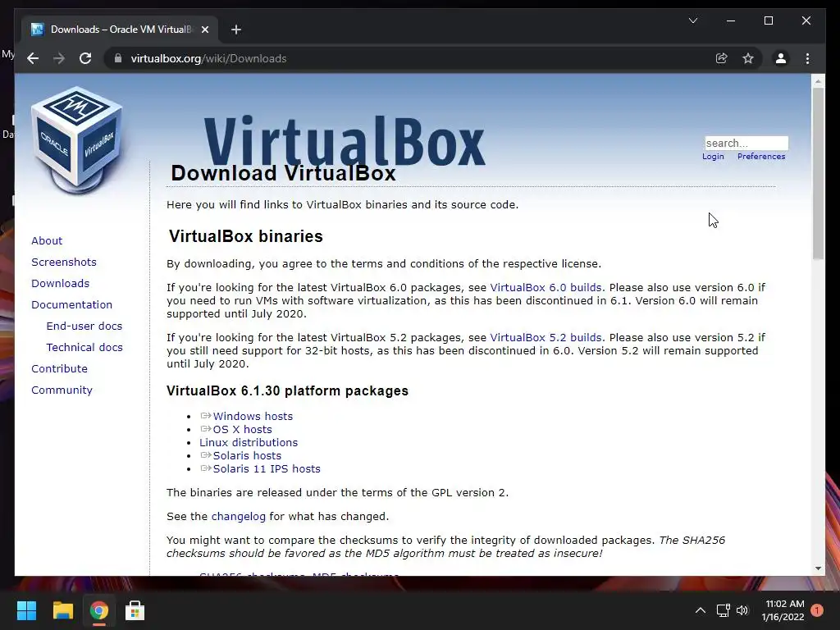Open Microsoft Store from the taskbar
The height and width of the screenshot is (630, 840).
tap(135, 610)
